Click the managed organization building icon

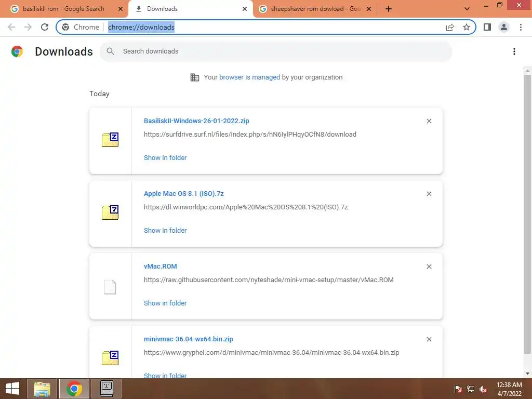click(x=194, y=77)
